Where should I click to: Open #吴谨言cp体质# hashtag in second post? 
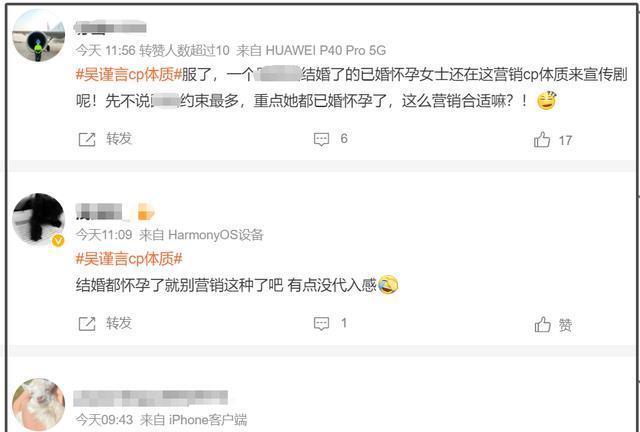tap(129, 259)
